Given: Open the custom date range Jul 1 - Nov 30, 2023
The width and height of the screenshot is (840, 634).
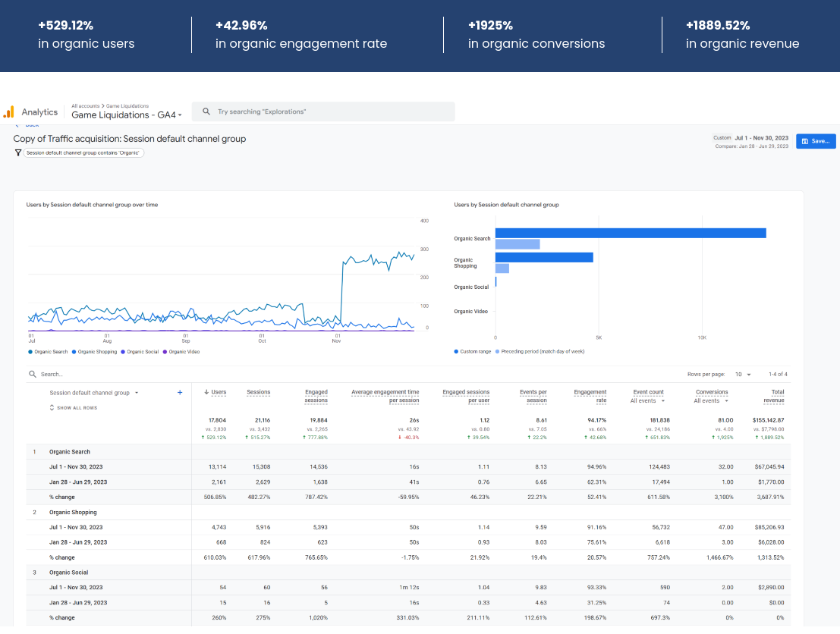Looking at the screenshot, I should tap(761, 138).
